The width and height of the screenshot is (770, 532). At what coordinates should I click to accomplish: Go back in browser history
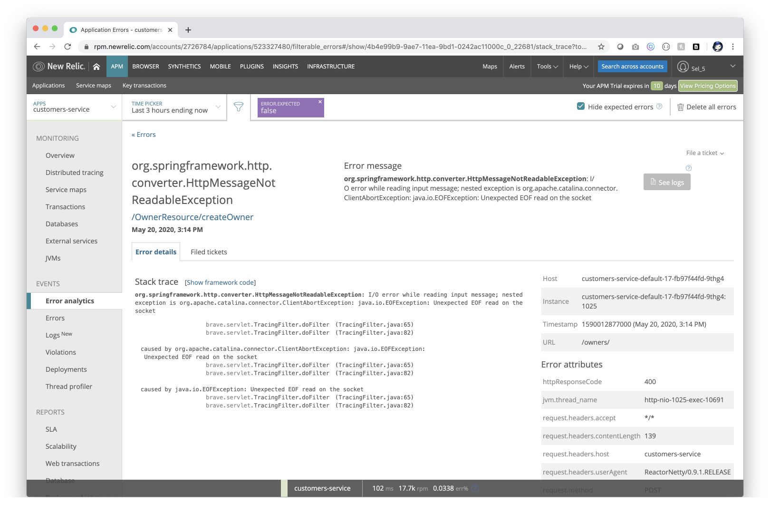(37, 47)
